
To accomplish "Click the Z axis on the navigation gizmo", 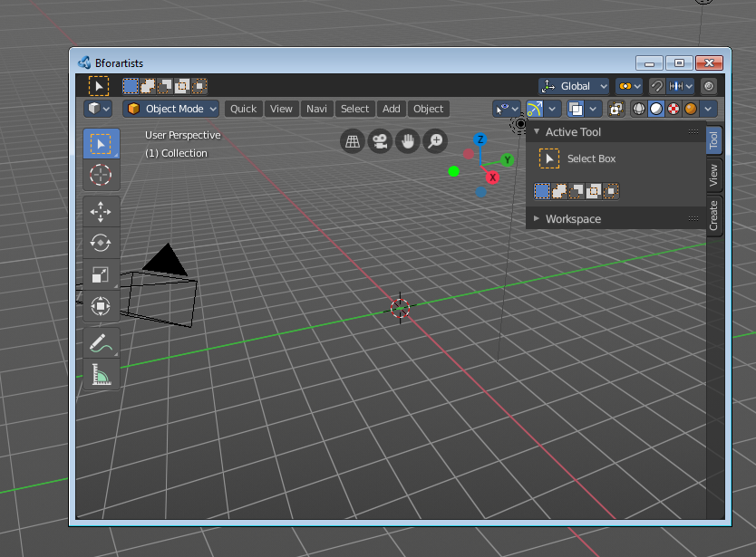I will (x=480, y=139).
